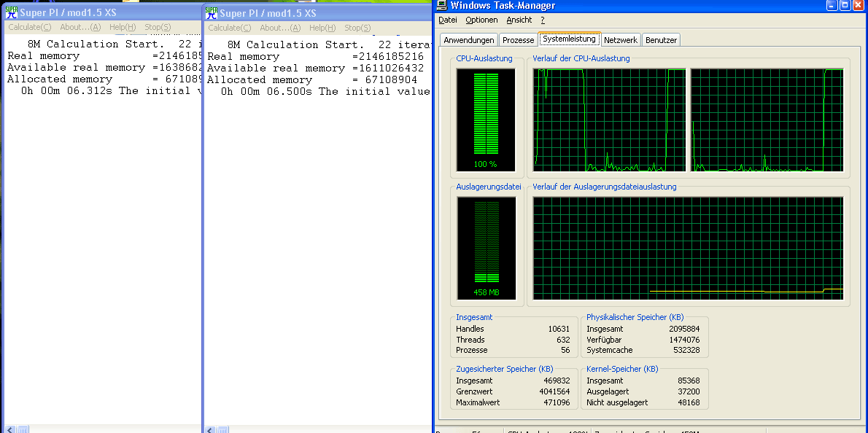Select the Systemleistung tab
The width and height of the screenshot is (868, 433).
(x=569, y=39)
